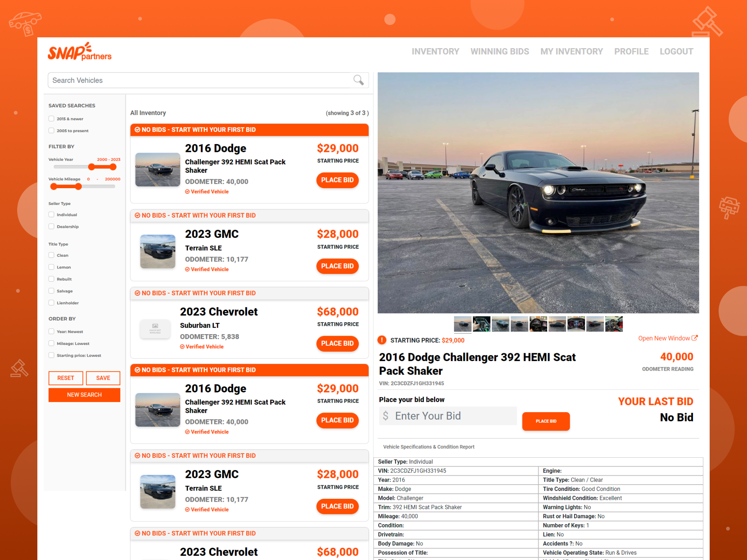Click the SNAP partners logo

(x=80, y=52)
